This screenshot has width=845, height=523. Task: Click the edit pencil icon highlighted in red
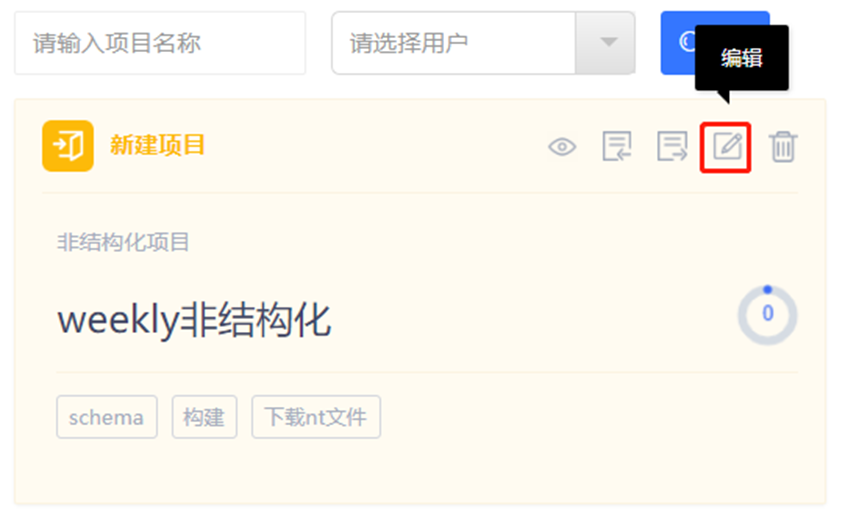(x=725, y=147)
